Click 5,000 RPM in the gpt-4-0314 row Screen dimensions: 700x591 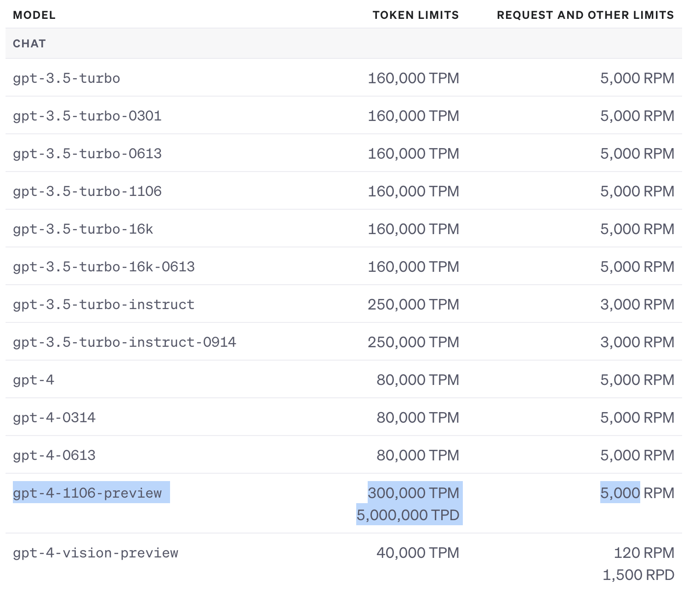tap(637, 418)
